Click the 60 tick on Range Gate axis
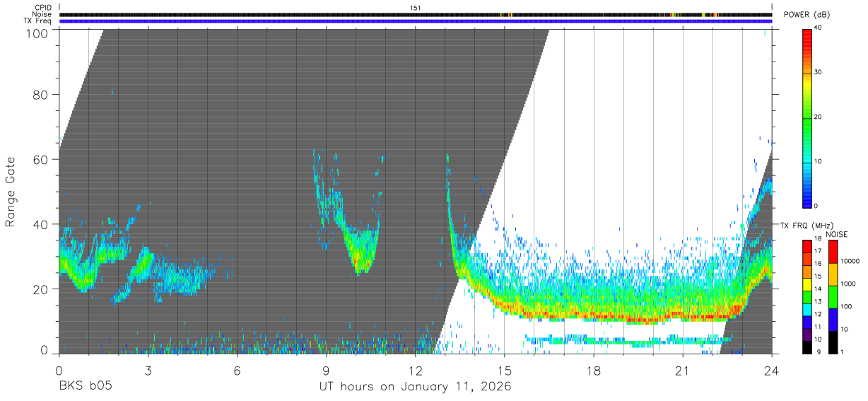 tap(40, 159)
